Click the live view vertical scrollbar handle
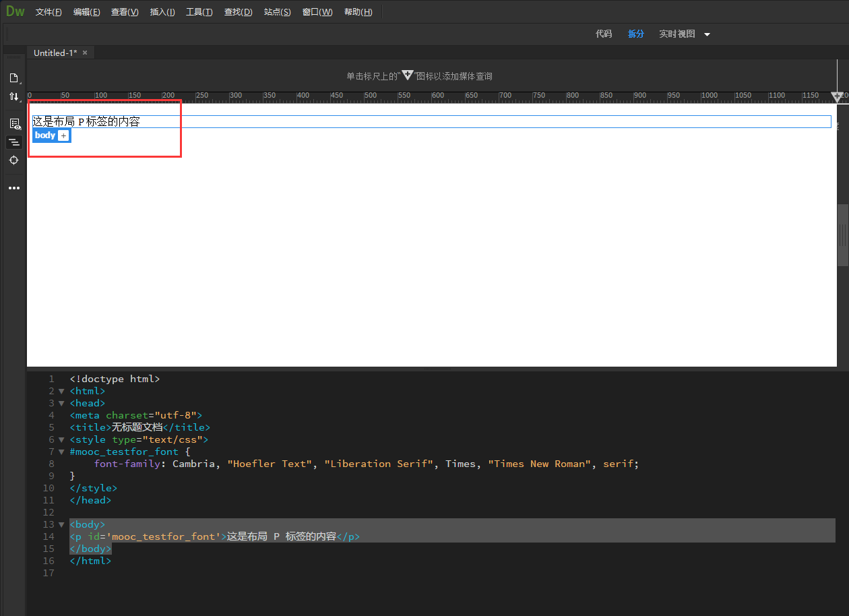849x616 pixels. point(842,235)
